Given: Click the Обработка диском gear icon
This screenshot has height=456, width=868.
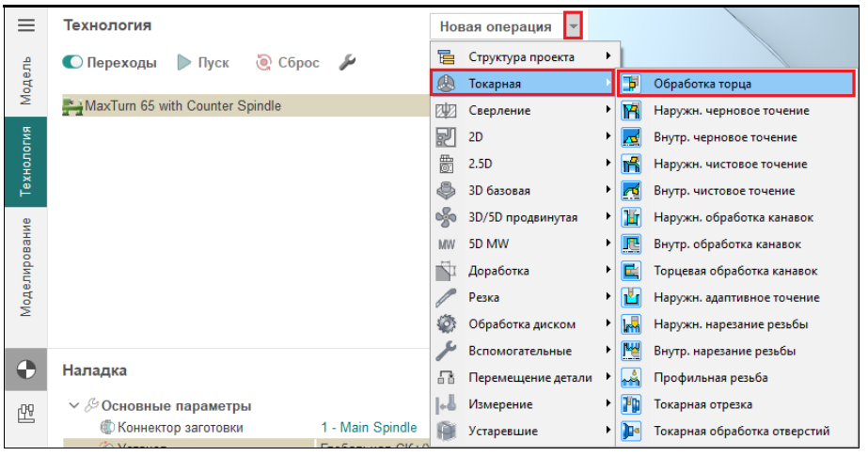Looking at the screenshot, I should [x=446, y=324].
